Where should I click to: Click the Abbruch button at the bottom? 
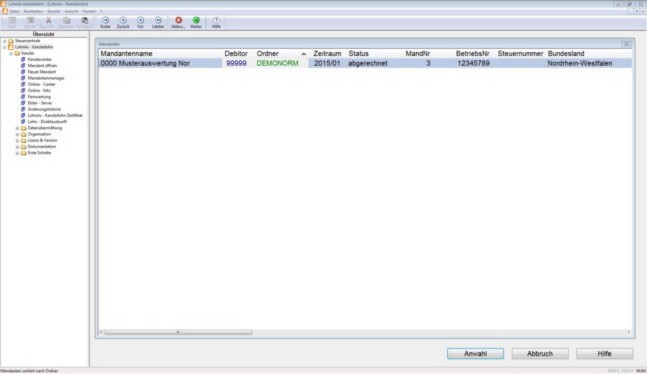[540, 353]
